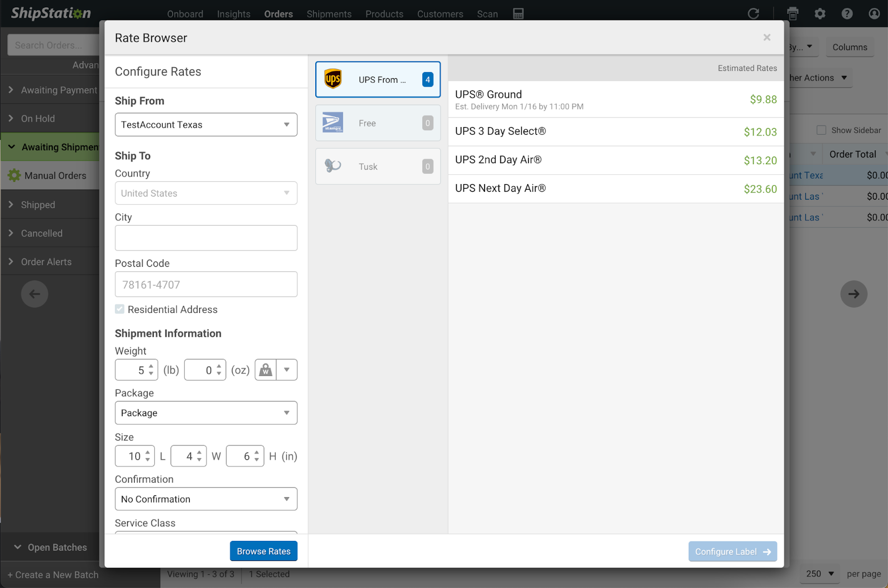Open the printer icon in the header
The width and height of the screenshot is (888, 588).
[793, 14]
